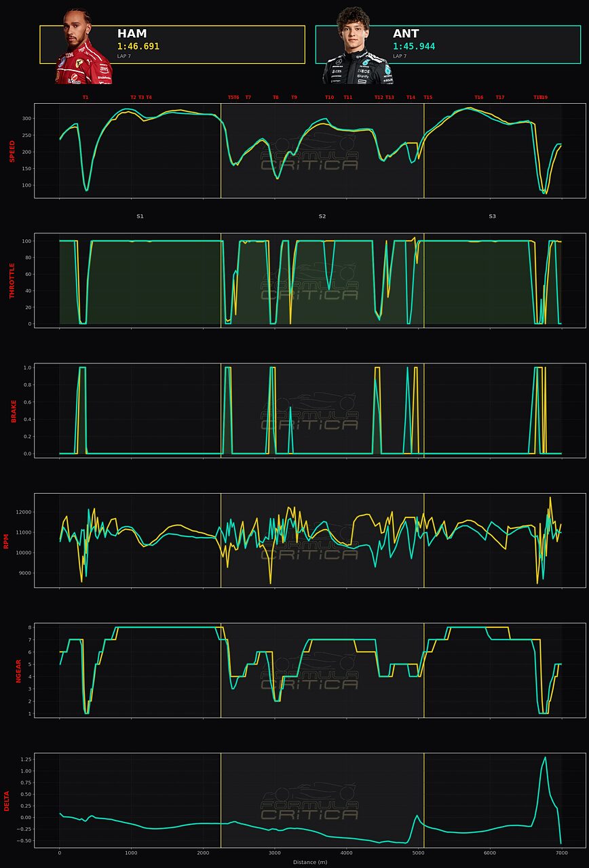
Task: Select the HAM driver name heading
Action: (x=132, y=34)
